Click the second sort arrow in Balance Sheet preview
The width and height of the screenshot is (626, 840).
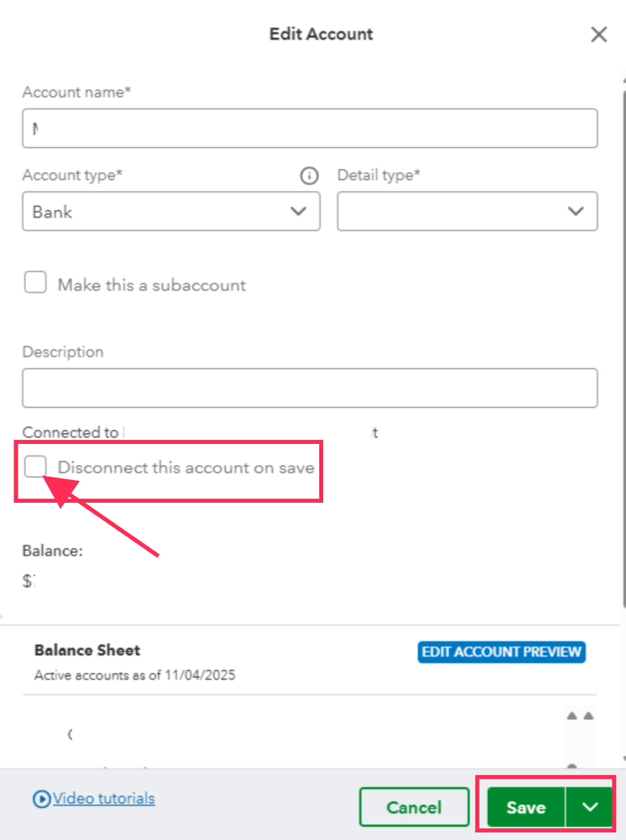coord(588,716)
